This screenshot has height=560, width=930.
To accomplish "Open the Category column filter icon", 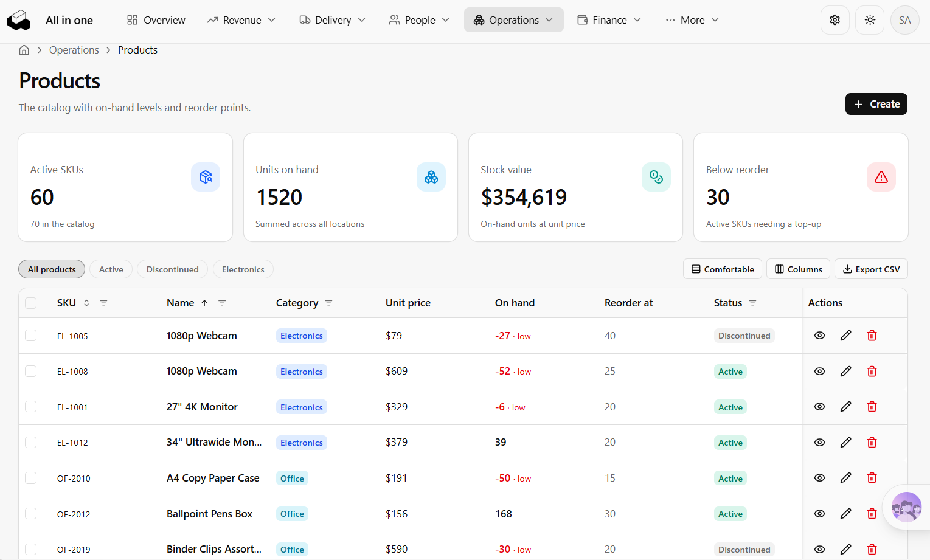I will pos(328,303).
